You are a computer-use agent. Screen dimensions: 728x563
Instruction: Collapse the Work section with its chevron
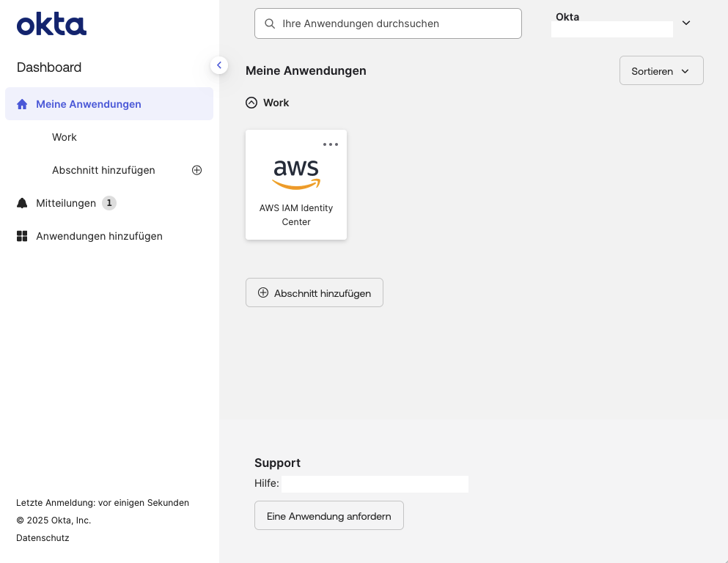coord(251,103)
